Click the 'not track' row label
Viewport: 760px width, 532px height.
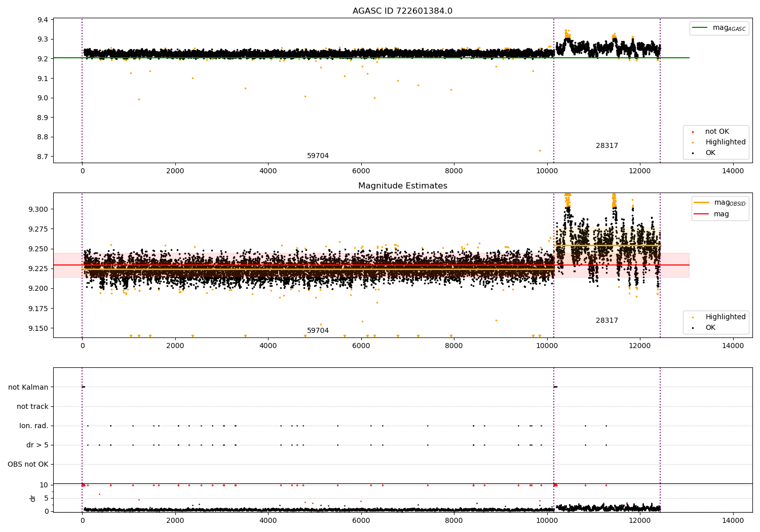pyautogui.click(x=32, y=406)
